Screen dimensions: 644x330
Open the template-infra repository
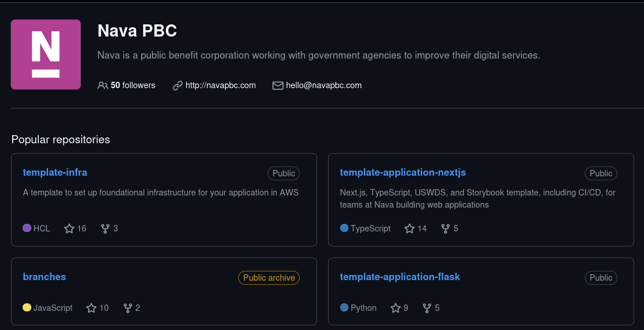[x=55, y=172]
